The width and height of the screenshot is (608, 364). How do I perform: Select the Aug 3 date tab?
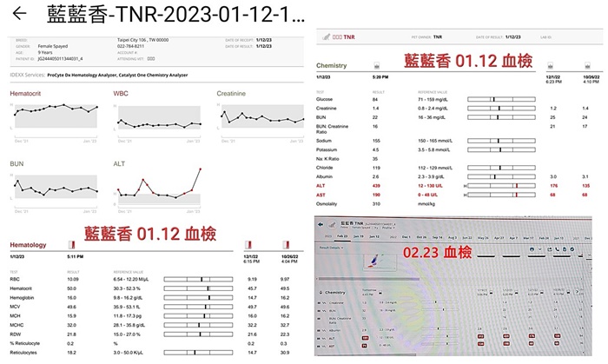point(453,237)
